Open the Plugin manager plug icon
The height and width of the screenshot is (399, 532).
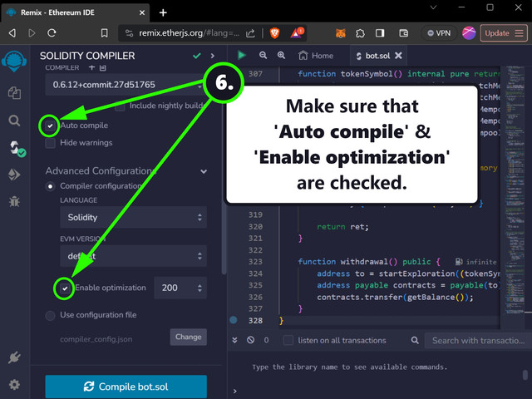click(14, 357)
